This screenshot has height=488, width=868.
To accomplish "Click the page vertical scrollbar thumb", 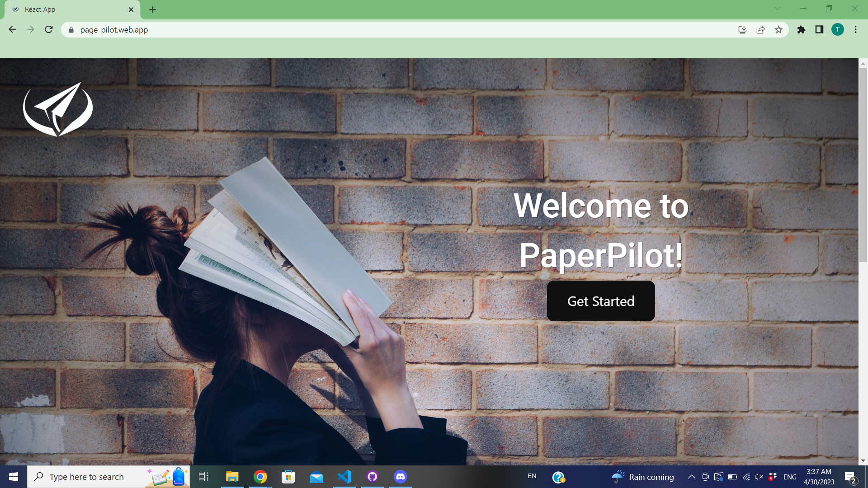I will point(863,165).
